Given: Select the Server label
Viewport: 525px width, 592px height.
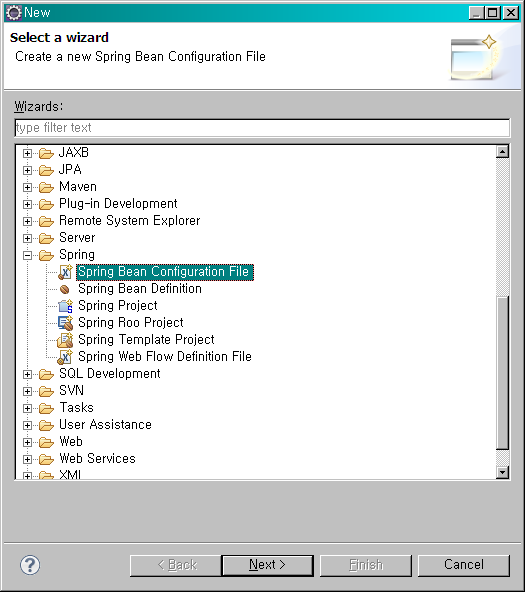Looking at the screenshot, I should [77, 238].
